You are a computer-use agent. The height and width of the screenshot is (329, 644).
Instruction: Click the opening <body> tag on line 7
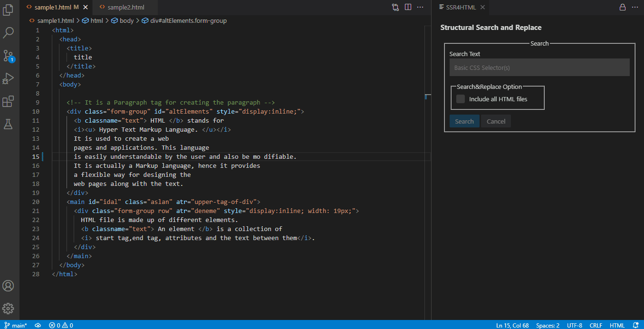point(70,84)
